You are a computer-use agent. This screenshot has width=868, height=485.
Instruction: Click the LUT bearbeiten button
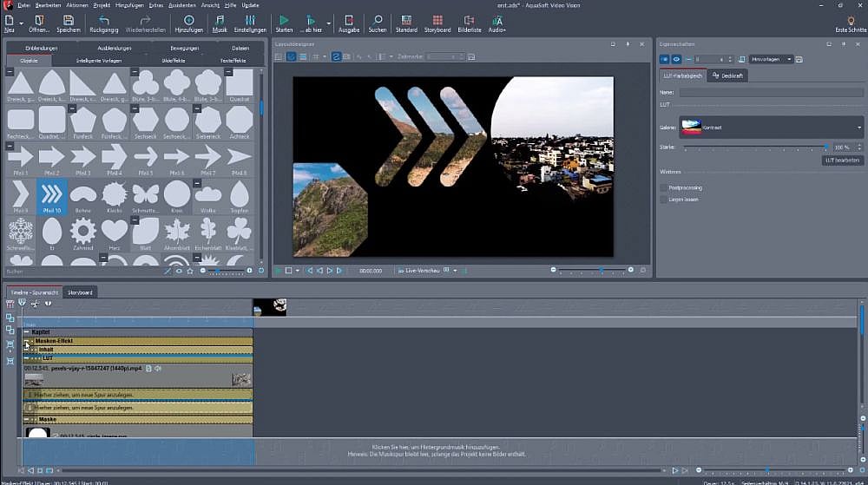(842, 161)
